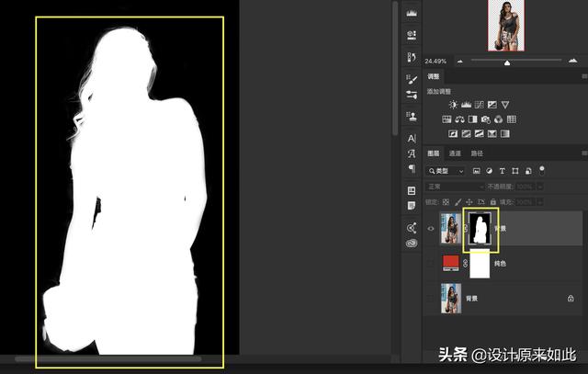Image resolution: width=588 pixels, height=374 pixels.
Task: Add a Brightness/Contrast adjustment
Action: [453, 105]
